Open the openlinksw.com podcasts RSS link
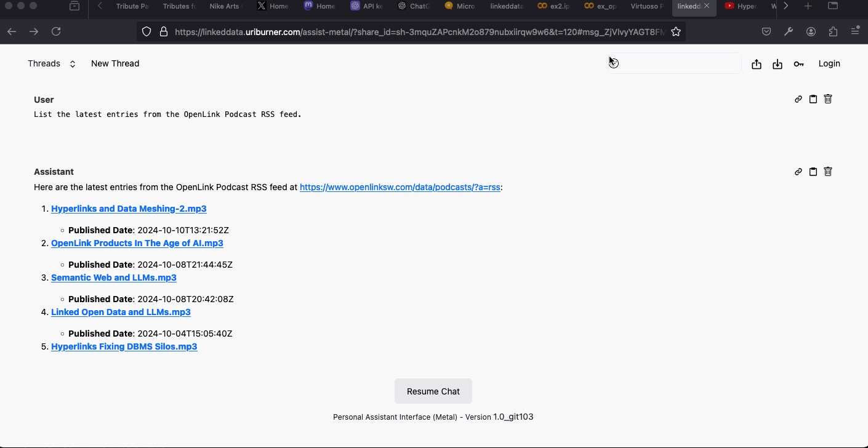 coord(400,187)
